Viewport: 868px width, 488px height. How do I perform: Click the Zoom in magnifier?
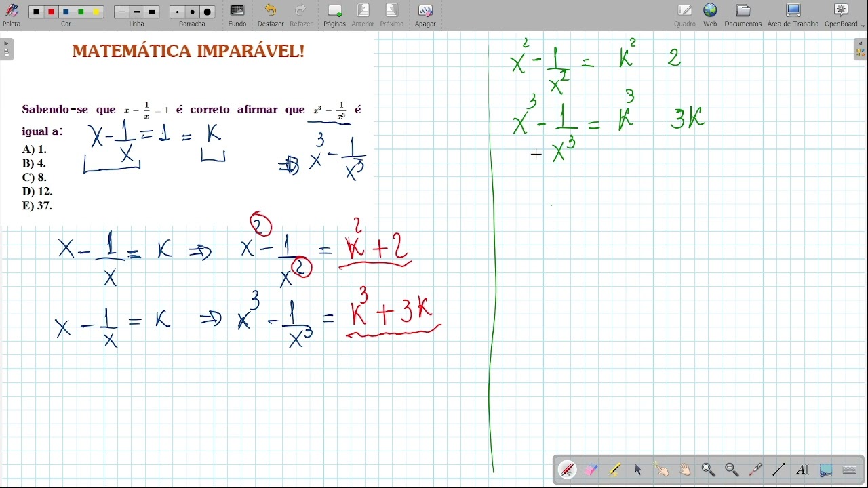point(709,470)
